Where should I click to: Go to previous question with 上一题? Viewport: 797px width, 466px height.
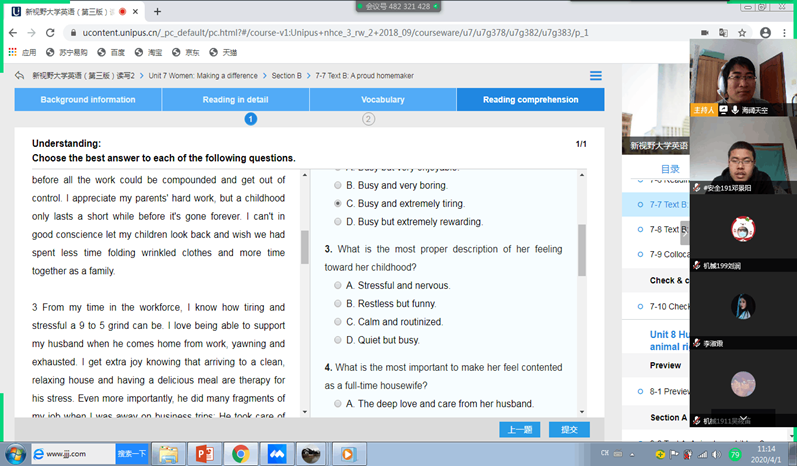click(519, 429)
